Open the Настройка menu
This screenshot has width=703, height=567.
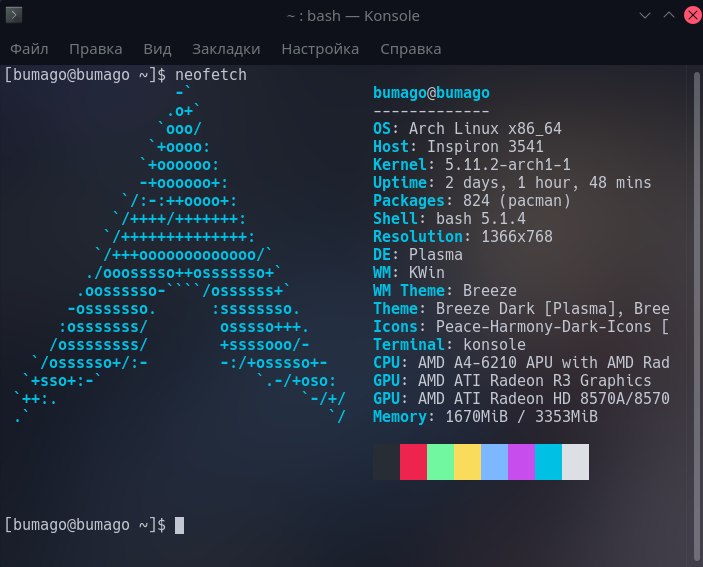tap(320, 49)
